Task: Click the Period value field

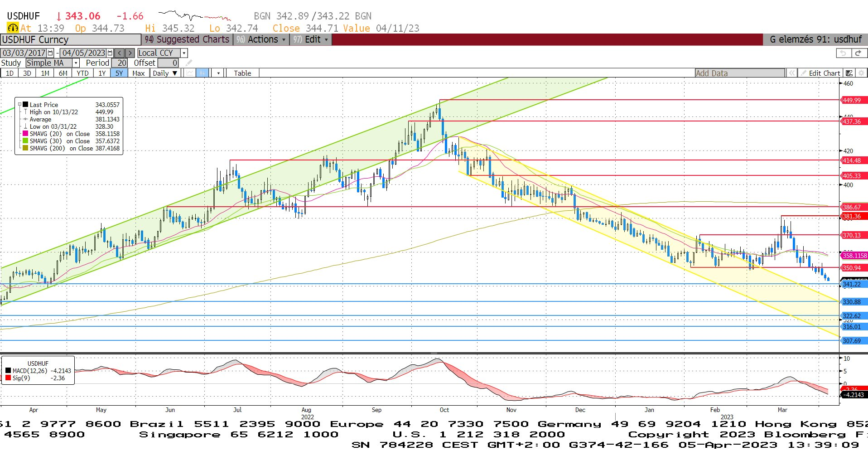Action: click(120, 63)
